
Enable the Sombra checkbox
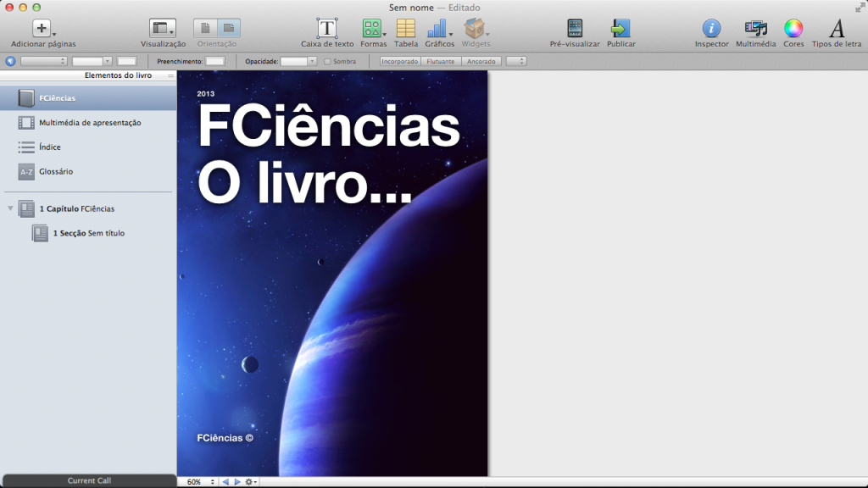(x=328, y=61)
